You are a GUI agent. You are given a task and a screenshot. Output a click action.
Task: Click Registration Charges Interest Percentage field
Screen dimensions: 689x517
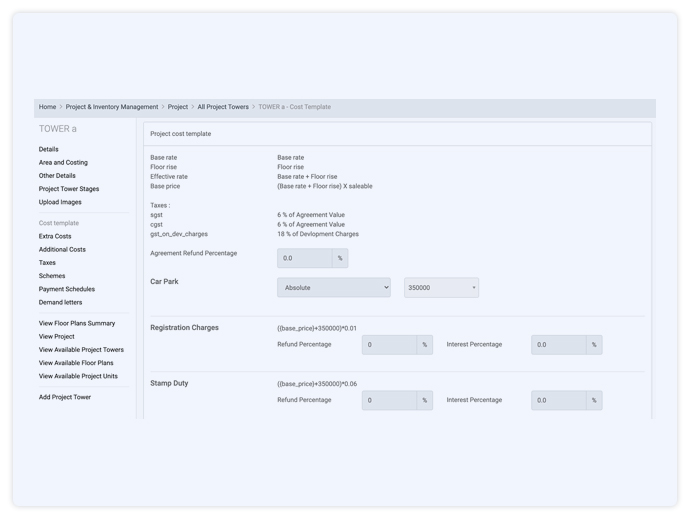tap(558, 345)
